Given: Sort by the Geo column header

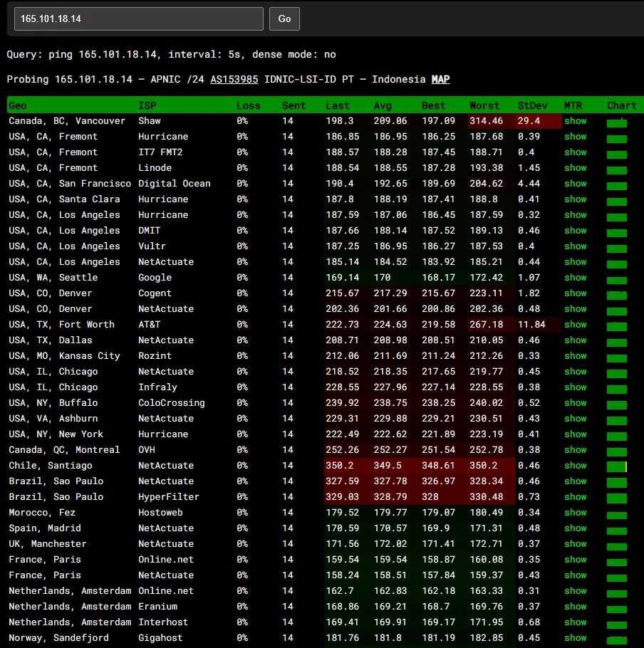Looking at the screenshot, I should [x=18, y=105].
